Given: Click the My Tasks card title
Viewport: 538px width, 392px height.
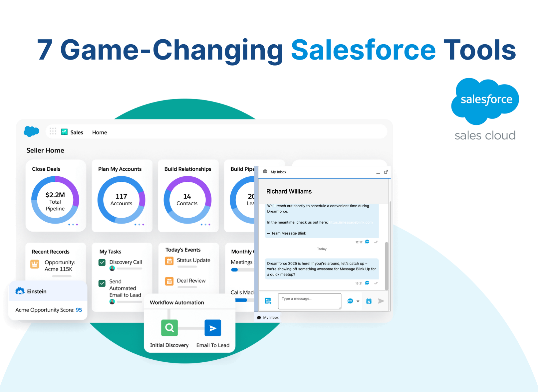Looking at the screenshot, I should [x=110, y=252].
